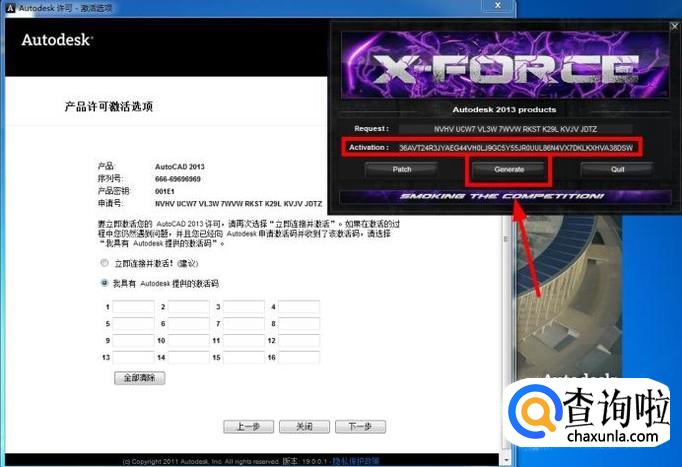
Task: Click activation code input box 2
Action: coord(189,307)
